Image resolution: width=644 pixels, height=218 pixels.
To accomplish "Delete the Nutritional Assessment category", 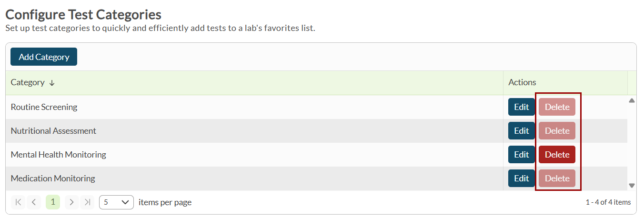I will [557, 131].
